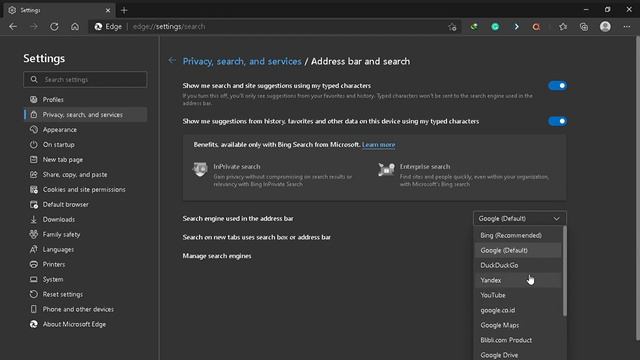Pick DuckDuckGo as search engine
Screen dimensions: 640x360
(x=518, y=265)
